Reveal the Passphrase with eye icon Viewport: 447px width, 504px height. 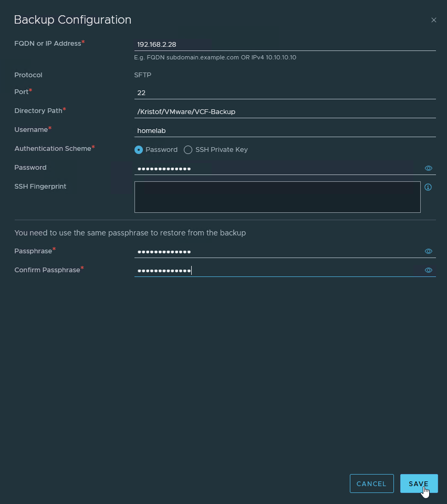428,252
